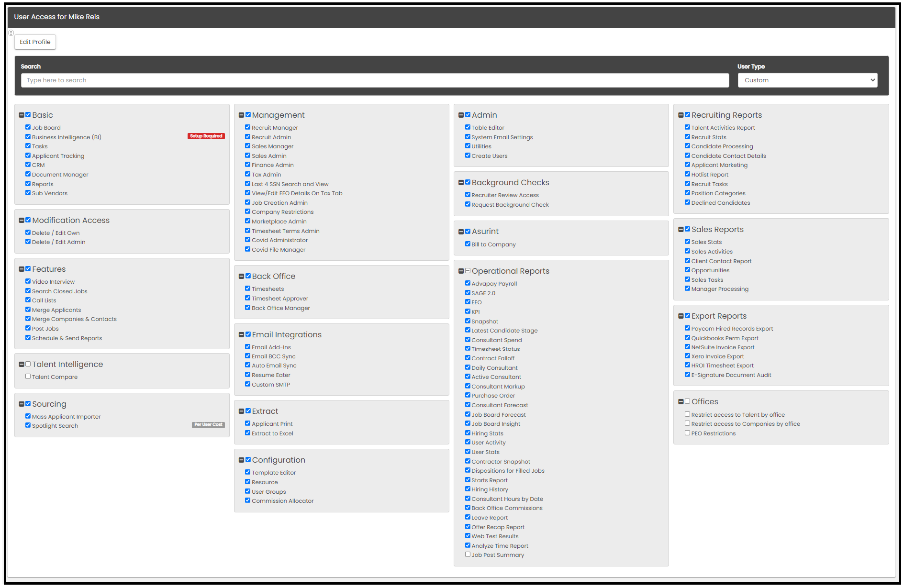Collapse the Management section

click(242, 115)
